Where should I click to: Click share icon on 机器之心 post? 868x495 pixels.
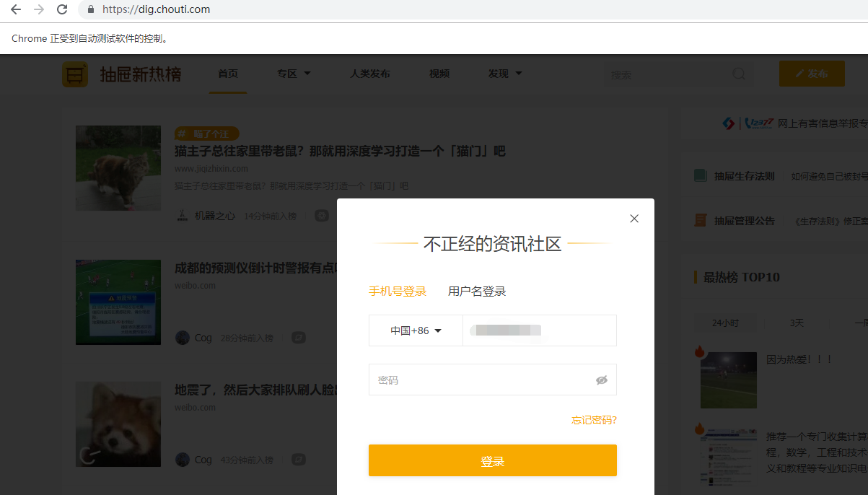point(322,215)
